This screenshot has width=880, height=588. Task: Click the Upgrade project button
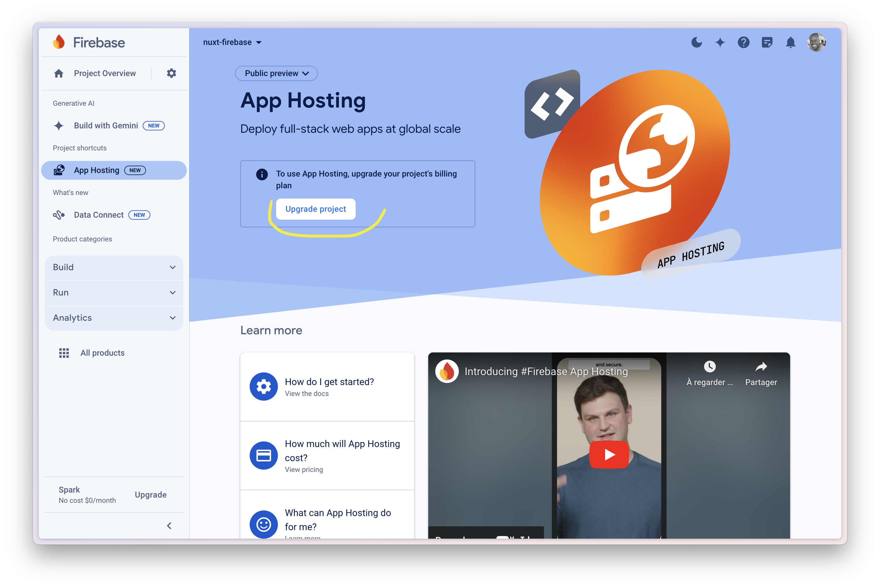(x=315, y=209)
